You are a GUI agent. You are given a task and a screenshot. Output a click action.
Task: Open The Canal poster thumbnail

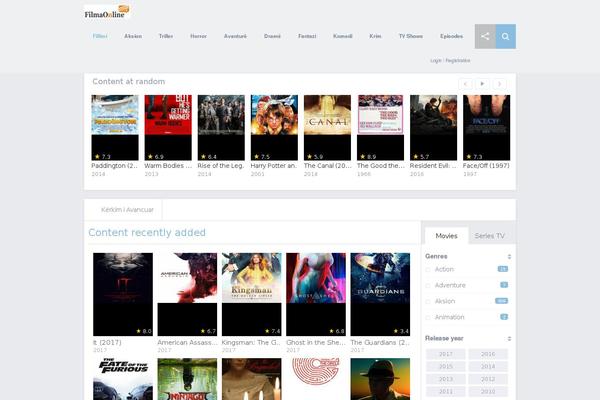pos(327,127)
